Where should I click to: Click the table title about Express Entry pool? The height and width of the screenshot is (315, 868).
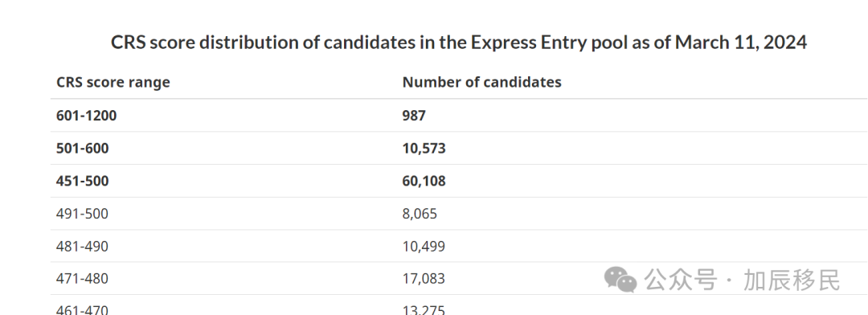pyautogui.click(x=459, y=43)
